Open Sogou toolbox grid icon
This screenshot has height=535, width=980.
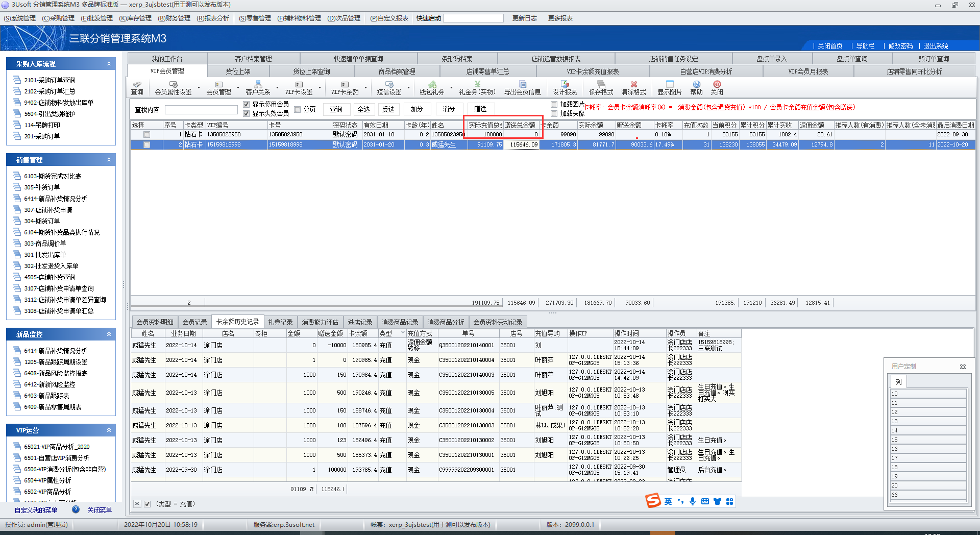pyautogui.click(x=730, y=501)
